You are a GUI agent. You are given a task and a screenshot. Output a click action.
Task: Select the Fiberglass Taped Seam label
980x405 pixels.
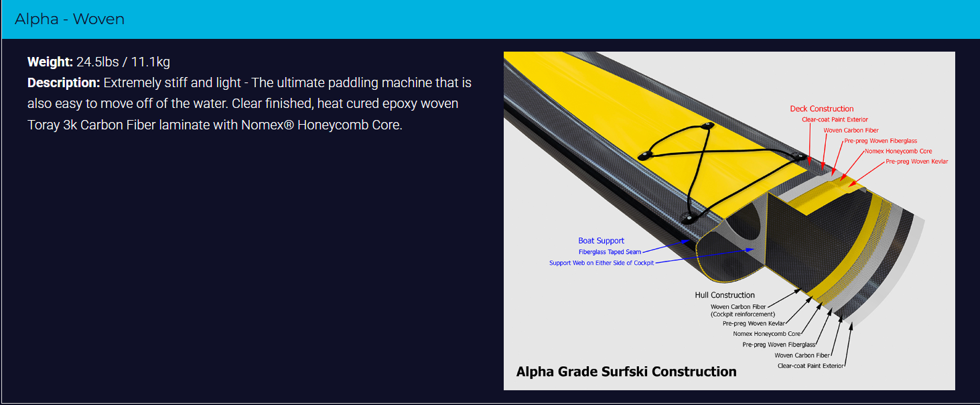coord(610,252)
